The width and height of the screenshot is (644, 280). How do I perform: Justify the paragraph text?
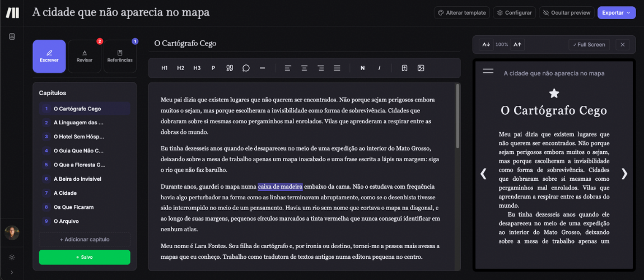tap(337, 68)
